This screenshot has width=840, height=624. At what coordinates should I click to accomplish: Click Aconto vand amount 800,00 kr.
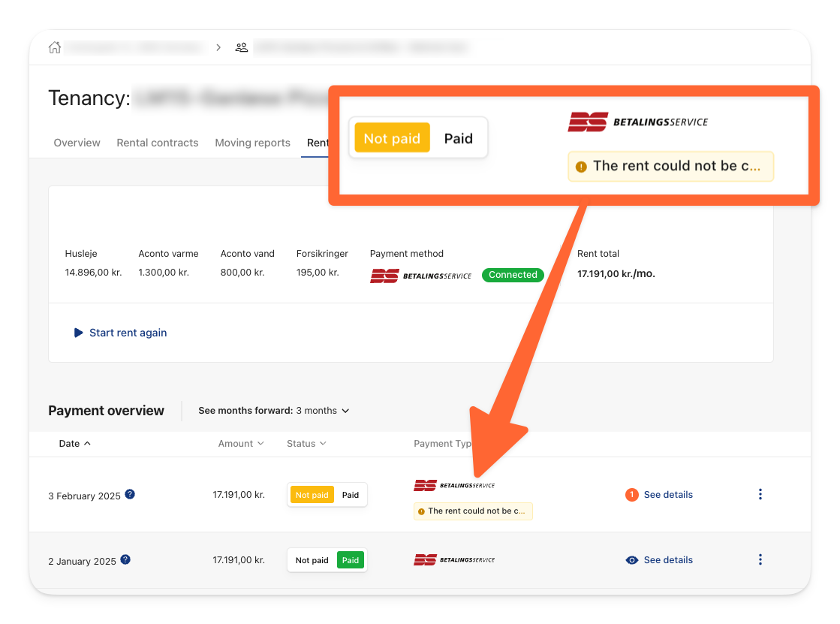coord(242,273)
